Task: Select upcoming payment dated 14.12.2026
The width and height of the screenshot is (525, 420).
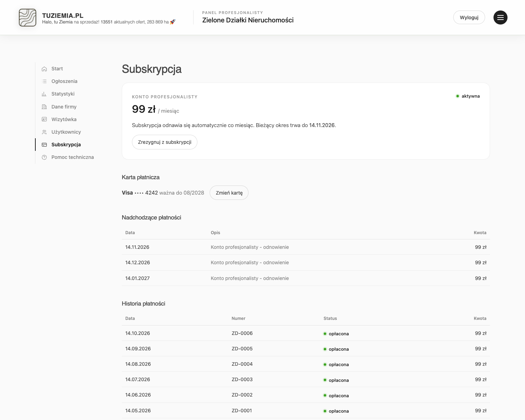Action: 306,262
